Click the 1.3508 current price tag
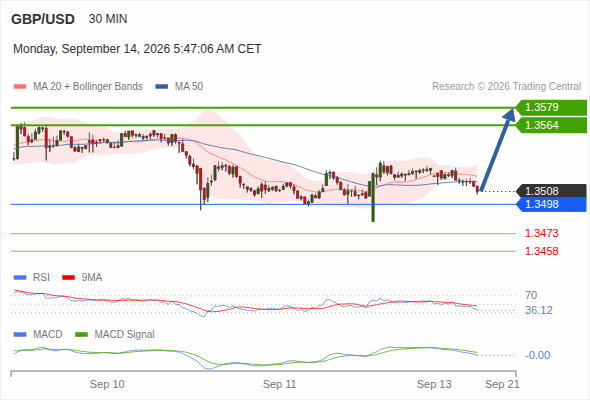 click(x=551, y=191)
